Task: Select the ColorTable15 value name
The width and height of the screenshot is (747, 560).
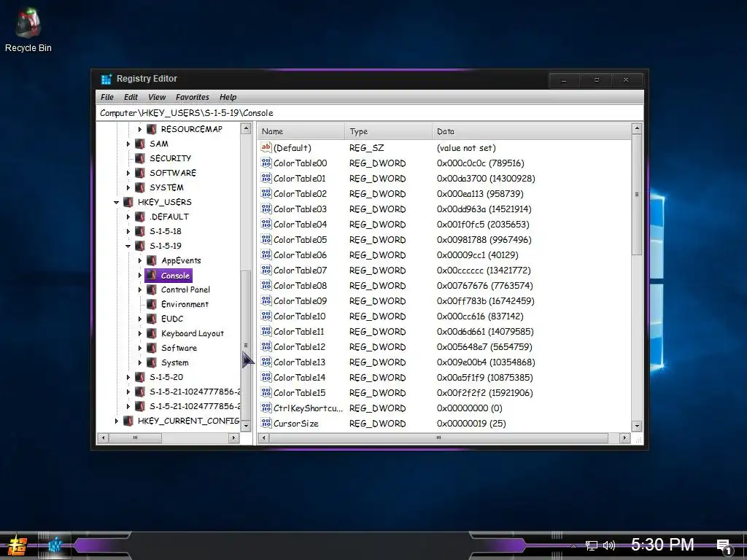Action: [x=300, y=393]
